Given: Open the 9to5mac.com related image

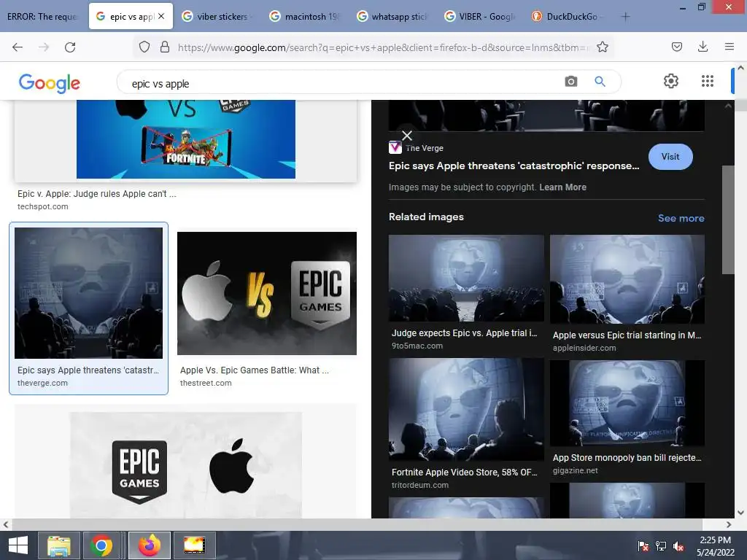Looking at the screenshot, I should pos(466,279).
